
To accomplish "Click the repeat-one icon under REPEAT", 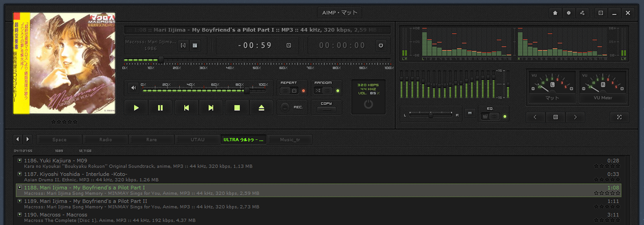I will [295, 91].
